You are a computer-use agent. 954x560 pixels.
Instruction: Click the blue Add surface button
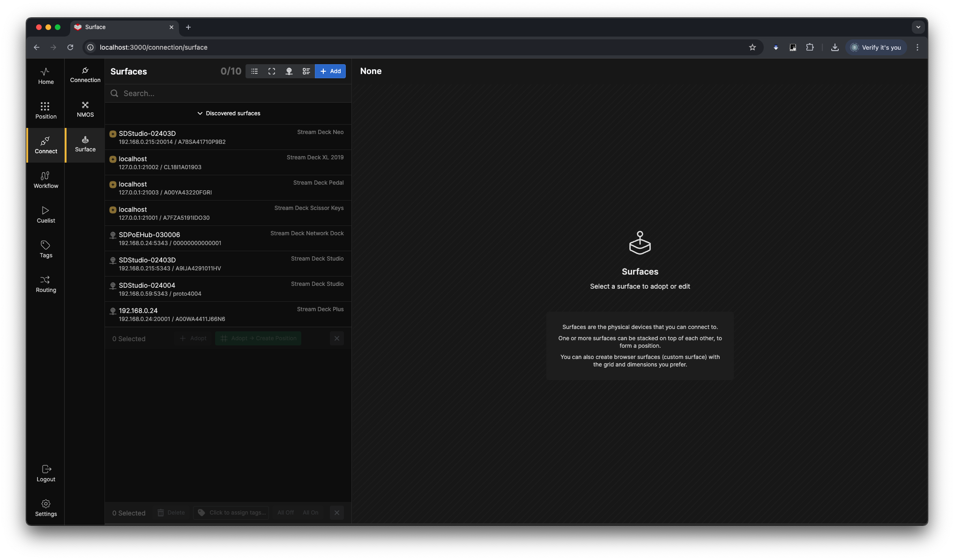pyautogui.click(x=330, y=71)
